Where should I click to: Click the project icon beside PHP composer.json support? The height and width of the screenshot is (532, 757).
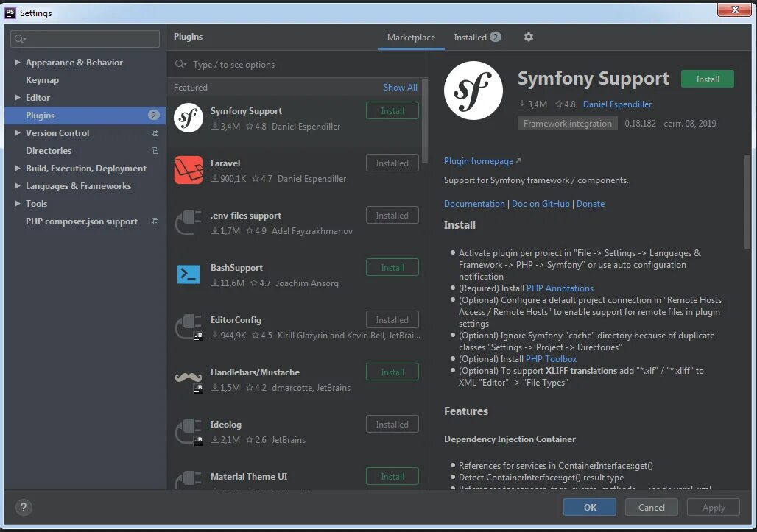[x=155, y=221]
